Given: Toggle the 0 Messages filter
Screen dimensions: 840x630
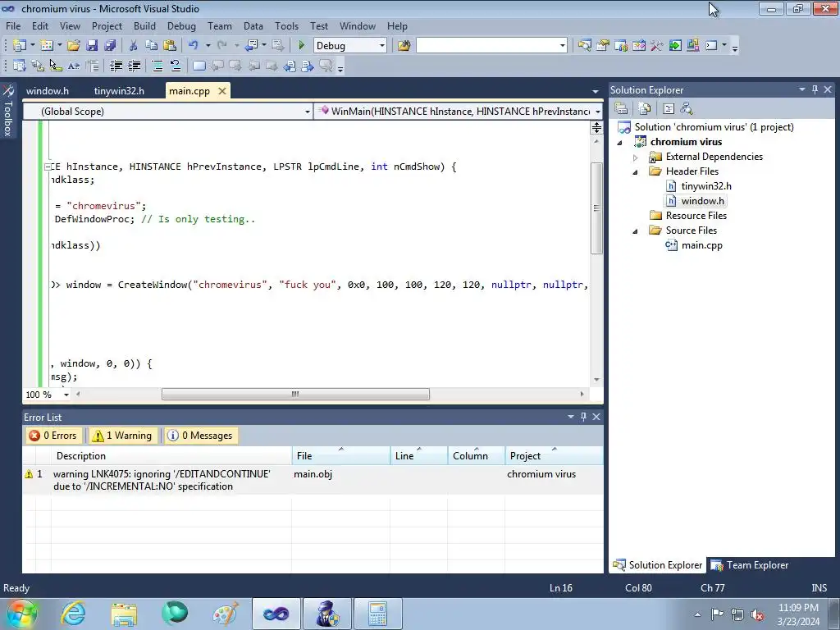Looking at the screenshot, I should [x=200, y=436].
